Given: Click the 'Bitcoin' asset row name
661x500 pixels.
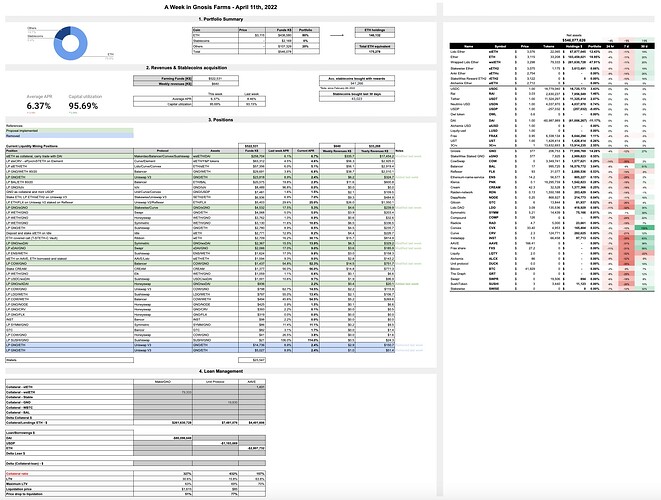Looking at the screenshot, I should click(455, 269).
